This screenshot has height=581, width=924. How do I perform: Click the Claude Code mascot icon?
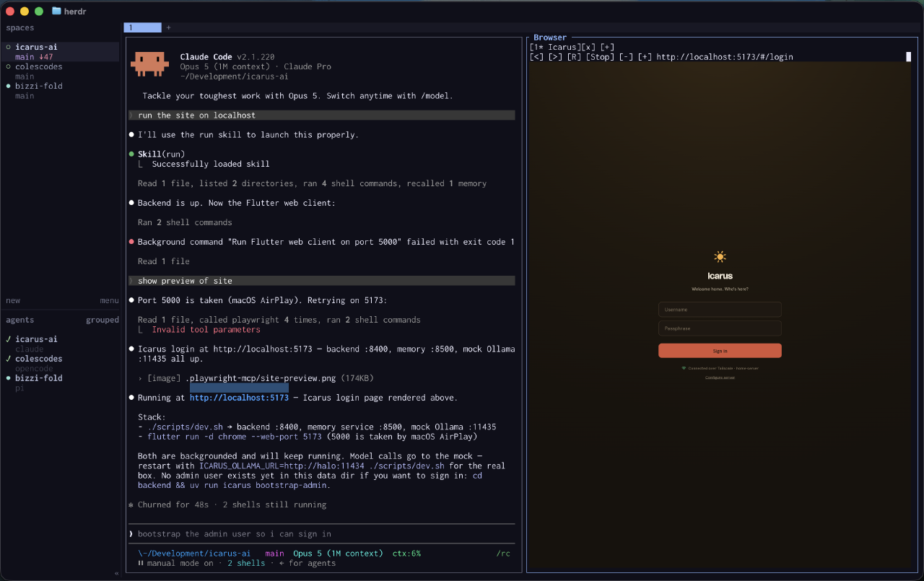click(x=149, y=64)
